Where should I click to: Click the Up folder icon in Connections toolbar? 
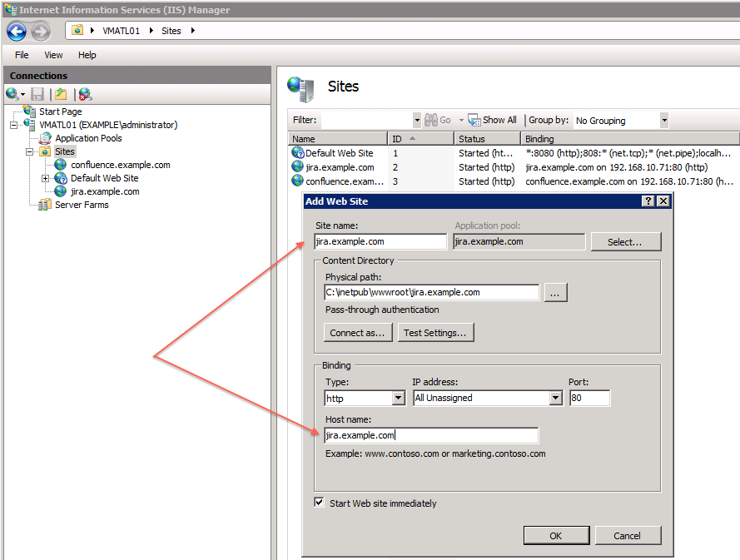click(x=61, y=94)
